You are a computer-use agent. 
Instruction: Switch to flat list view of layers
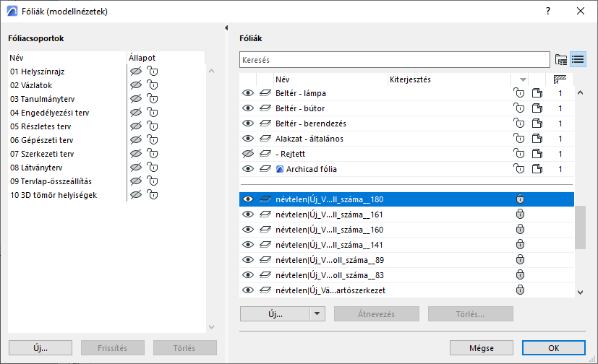point(578,59)
